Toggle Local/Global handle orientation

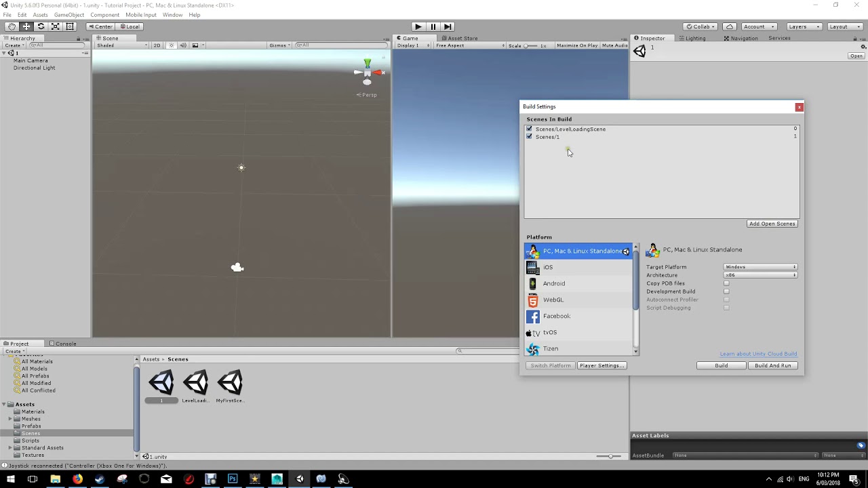[x=129, y=26]
